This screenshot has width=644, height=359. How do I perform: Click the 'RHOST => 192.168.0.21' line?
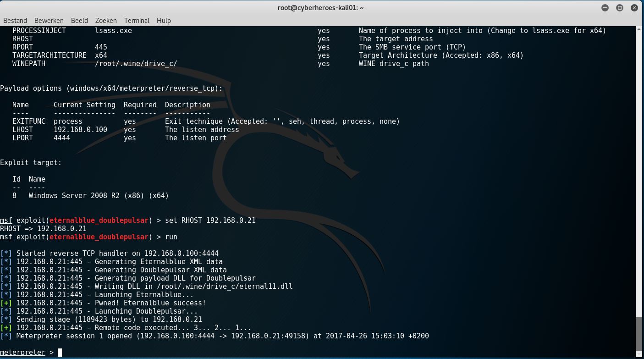43,229
